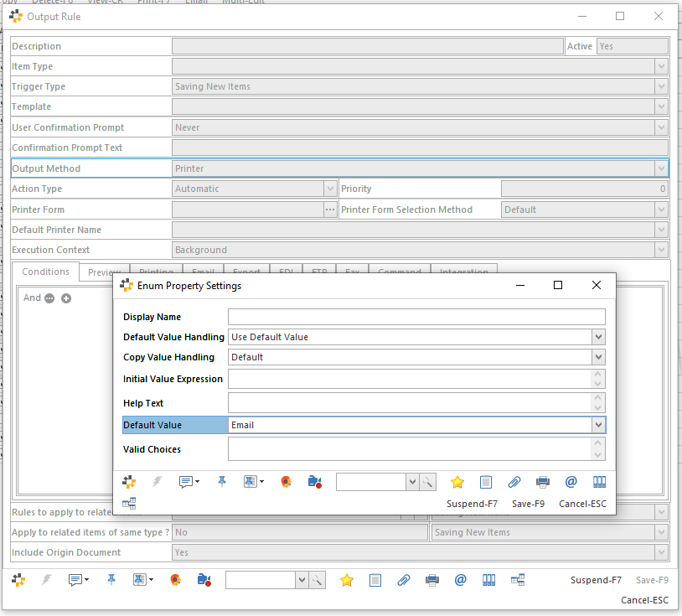Select the @ email icon in the bottom toolbar
The width and height of the screenshot is (682, 616).
coord(571,481)
